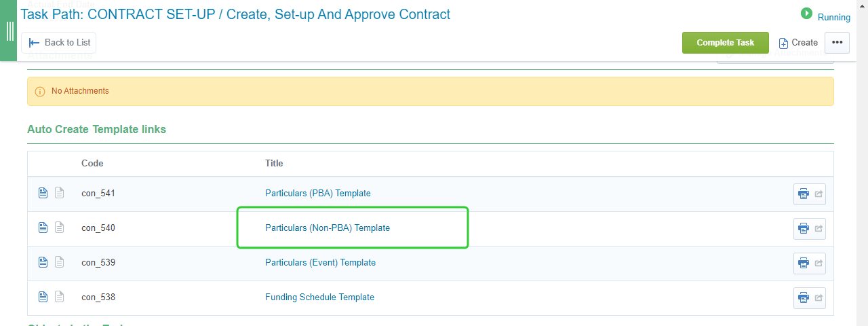Print the con_539 Event template
The width and height of the screenshot is (868, 326).
[804, 263]
